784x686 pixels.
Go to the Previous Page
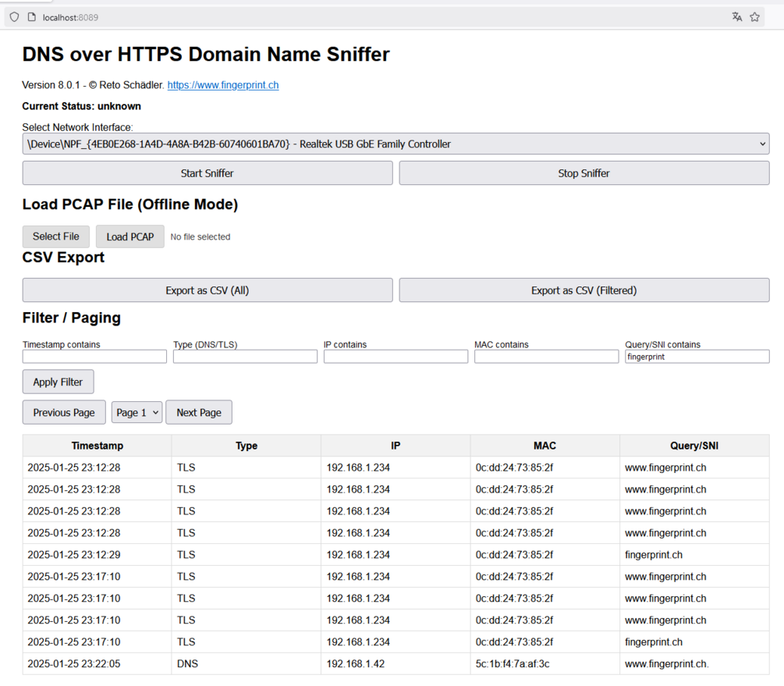point(64,412)
